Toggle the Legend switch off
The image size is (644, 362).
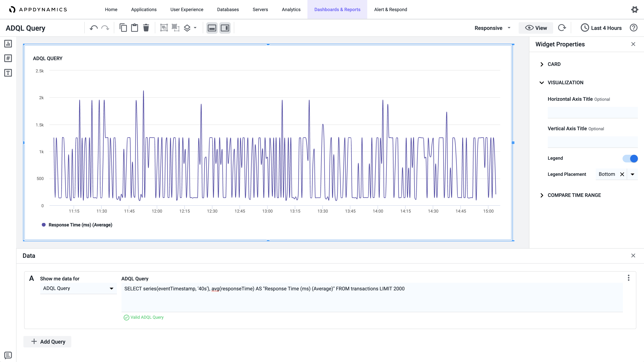point(630,158)
